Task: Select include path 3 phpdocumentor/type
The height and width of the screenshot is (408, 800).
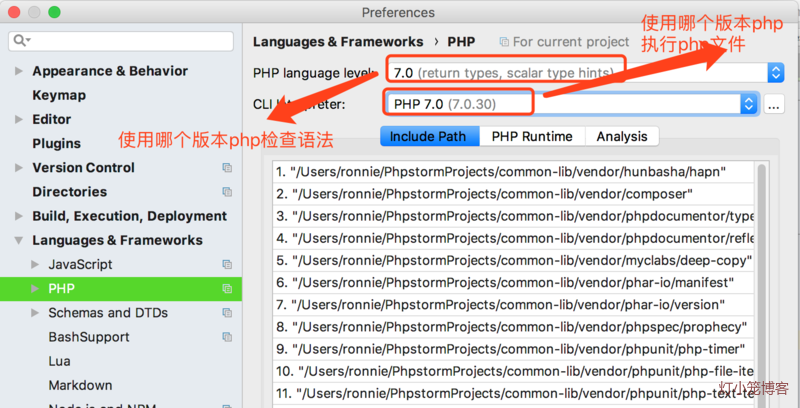Action: pos(514,216)
